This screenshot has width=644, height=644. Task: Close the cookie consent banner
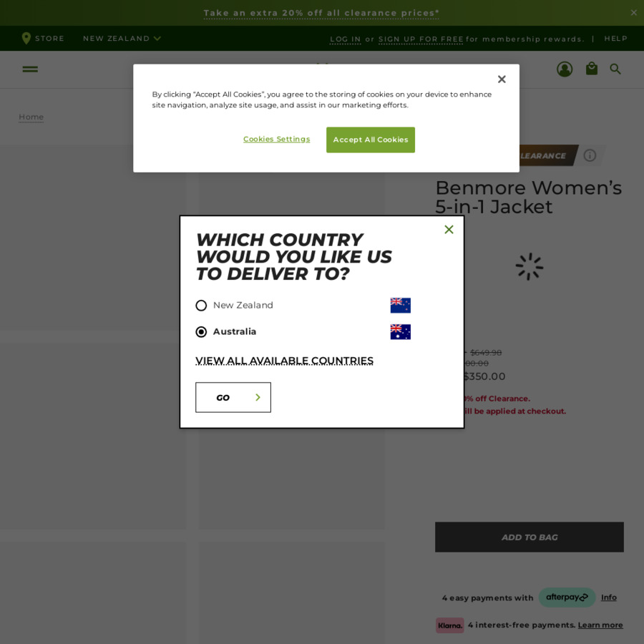tap(502, 79)
